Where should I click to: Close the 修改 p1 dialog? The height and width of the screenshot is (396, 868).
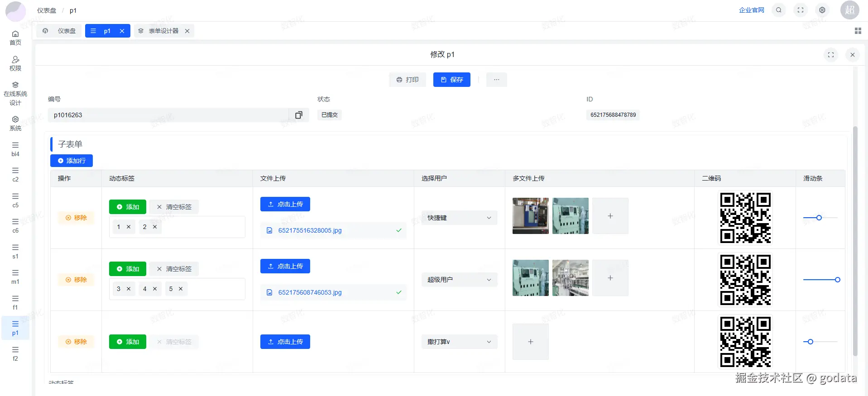(853, 55)
